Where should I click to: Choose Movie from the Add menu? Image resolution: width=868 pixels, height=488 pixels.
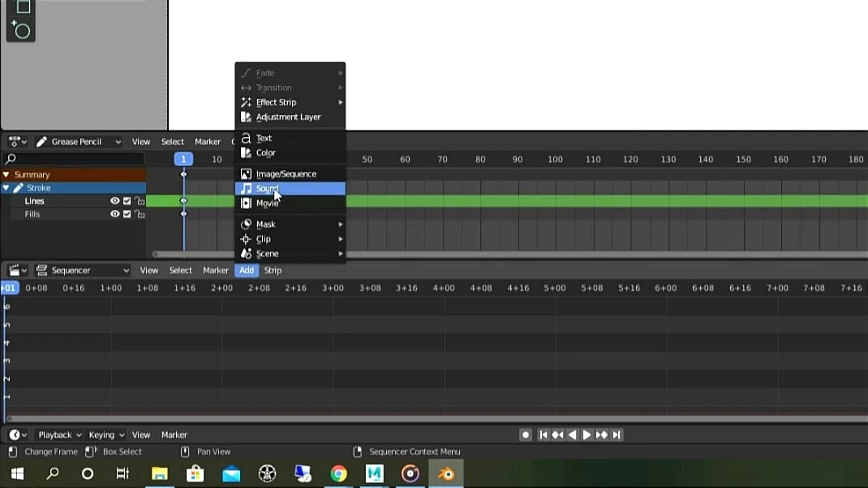pyautogui.click(x=290, y=203)
